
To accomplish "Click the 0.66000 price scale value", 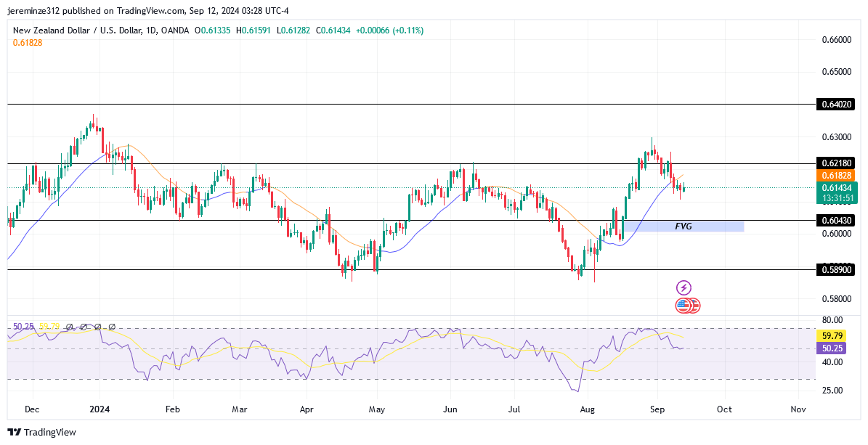I will (x=837, y=40).
